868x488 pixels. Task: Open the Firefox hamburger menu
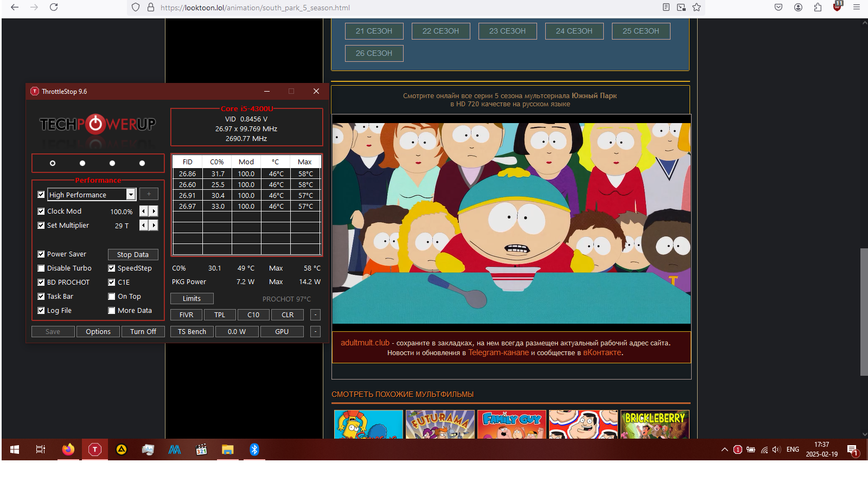click(x=857, y=7)
